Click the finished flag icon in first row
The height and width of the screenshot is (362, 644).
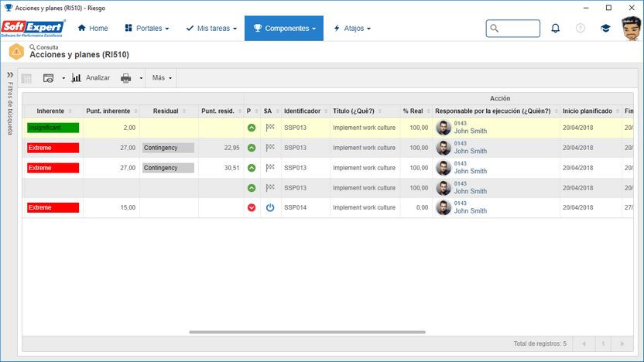click(x=270, y=128)
